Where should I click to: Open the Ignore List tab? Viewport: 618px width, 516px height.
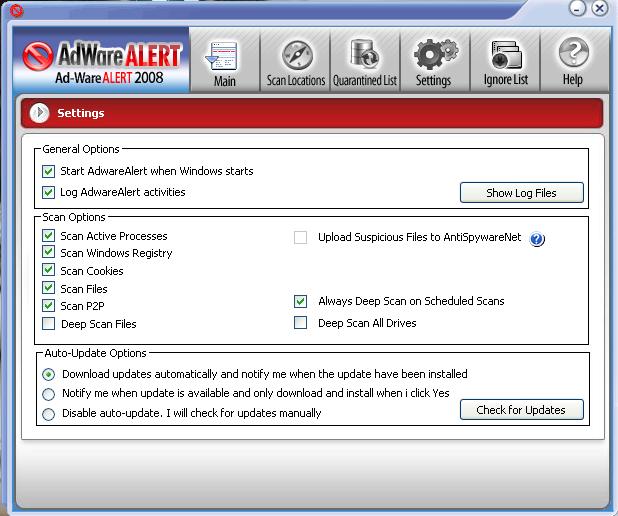[505, 61]
